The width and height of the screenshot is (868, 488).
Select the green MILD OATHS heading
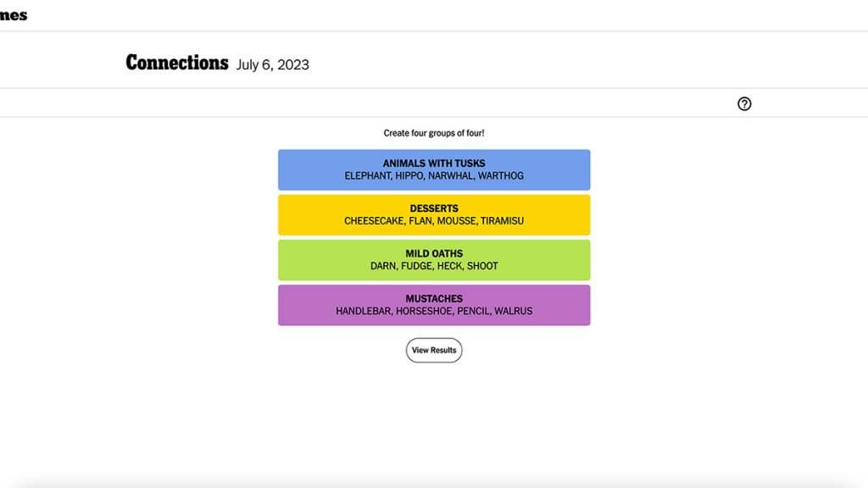pyautogui.click(x=434, y=253)
